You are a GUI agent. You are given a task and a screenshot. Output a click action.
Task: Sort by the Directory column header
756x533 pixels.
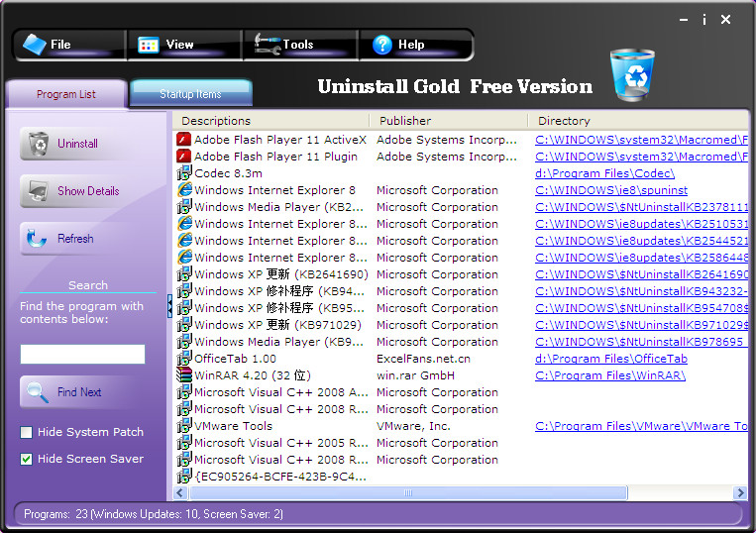pos(638,121)
